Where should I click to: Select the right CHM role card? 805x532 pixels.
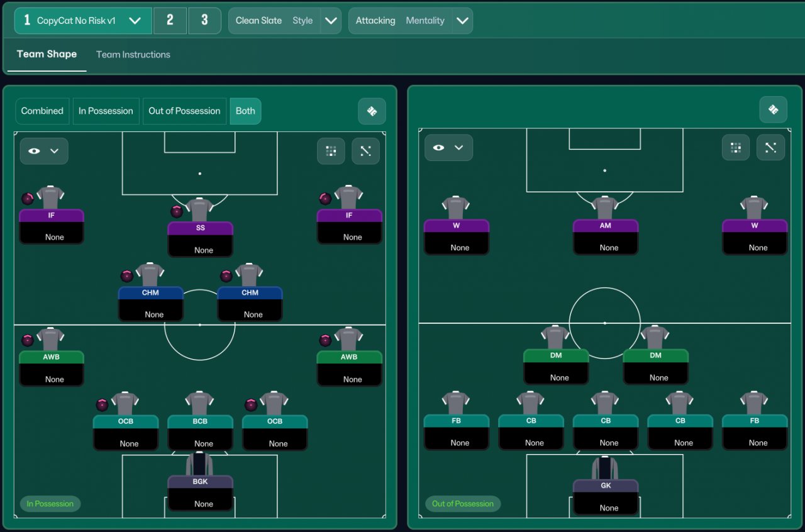pos(250,304)
